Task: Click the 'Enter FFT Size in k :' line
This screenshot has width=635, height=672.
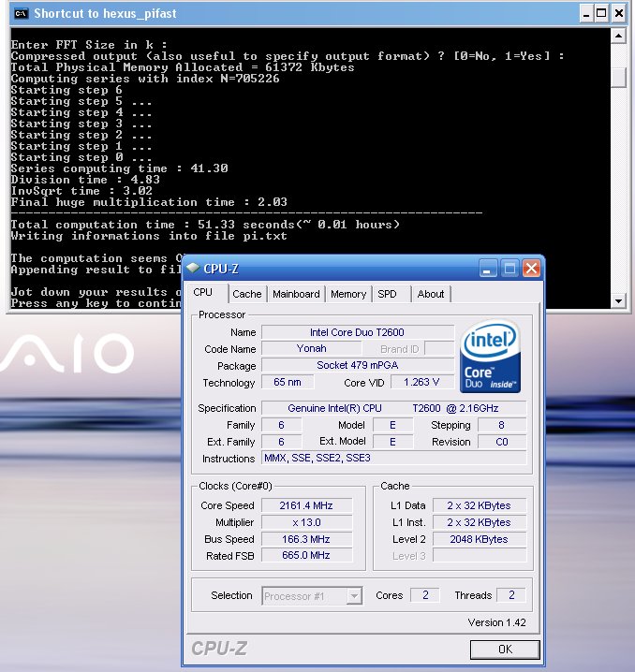Action: pos(89,45)
